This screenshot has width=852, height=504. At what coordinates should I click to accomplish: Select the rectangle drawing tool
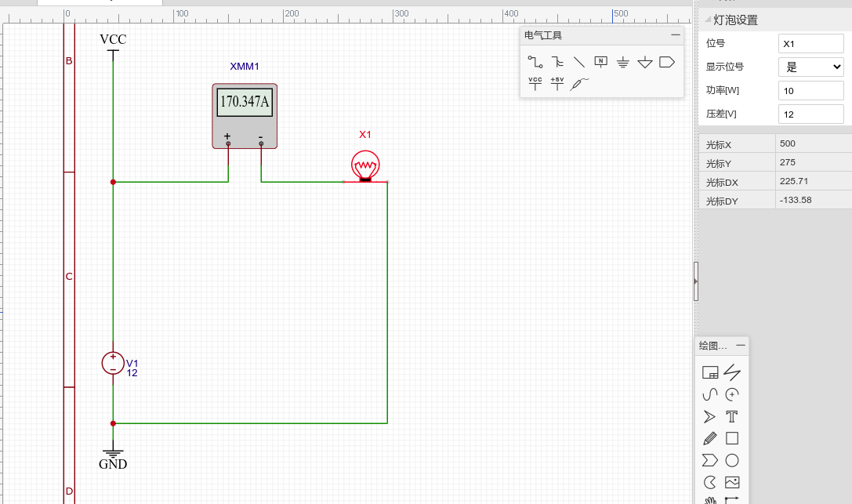coord(732,438)
